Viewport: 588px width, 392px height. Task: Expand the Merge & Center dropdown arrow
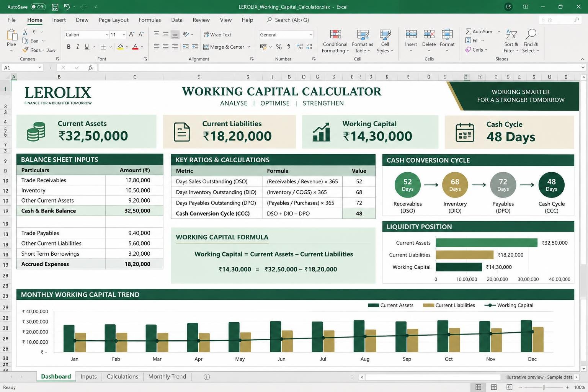tap(249, 47)
